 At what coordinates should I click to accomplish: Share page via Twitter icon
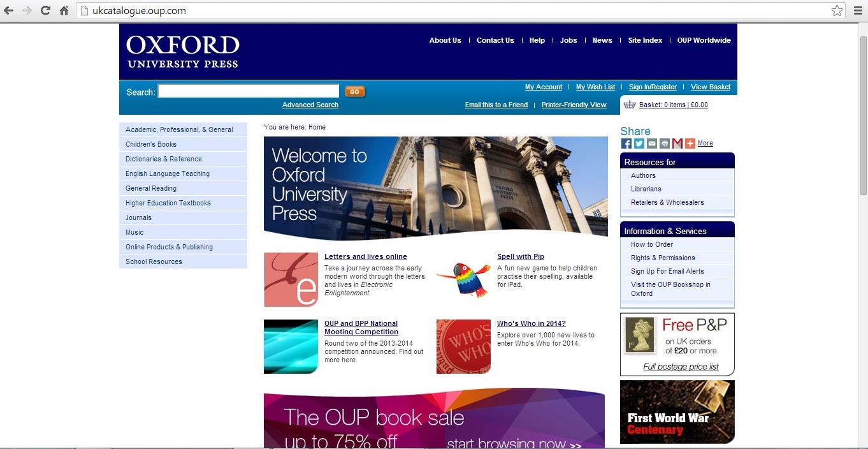[639, 144]
